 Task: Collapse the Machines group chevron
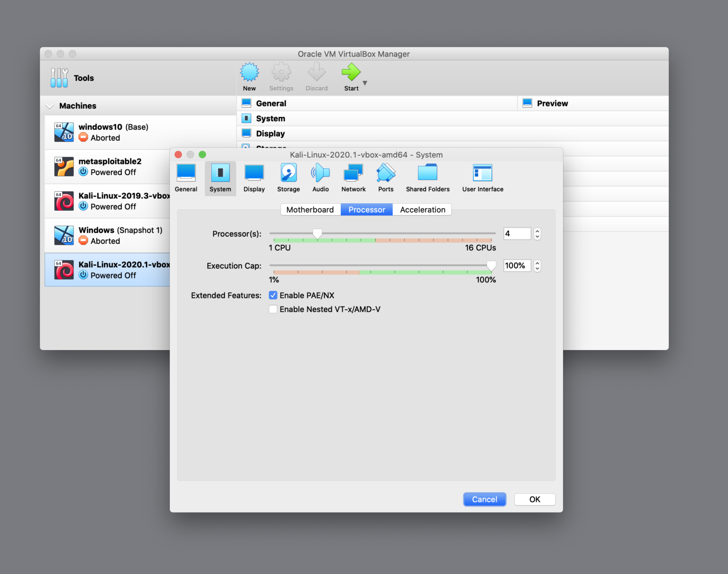point(50,106)
